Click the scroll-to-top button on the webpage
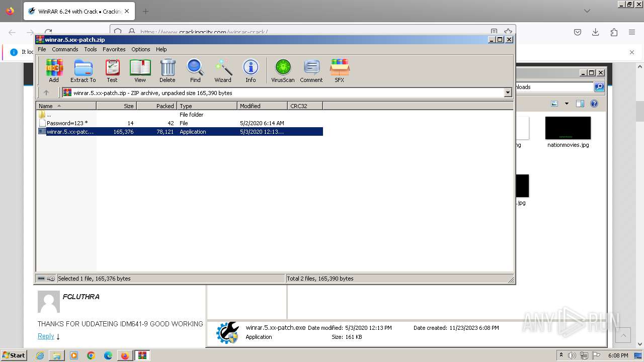The height and width of the screenshot is (362, 644). [x=623, y=335]
